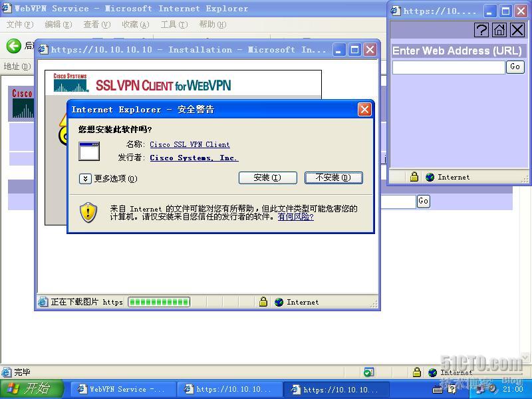
Task: Click the X icon in WebVPN floating toolbar
Action: click(x=517, y=30)
